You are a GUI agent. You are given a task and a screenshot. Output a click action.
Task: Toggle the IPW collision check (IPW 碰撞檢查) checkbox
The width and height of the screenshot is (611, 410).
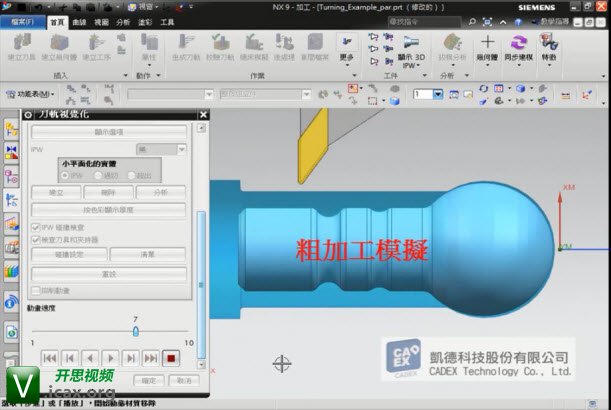37,228
